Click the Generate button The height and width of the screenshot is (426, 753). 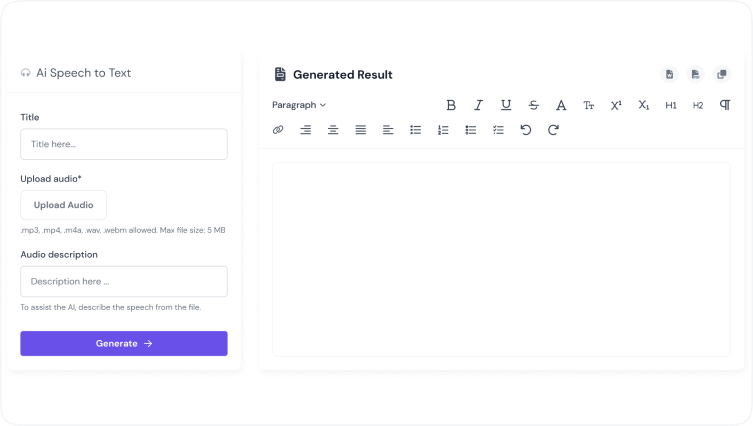[x=124, y=343]
